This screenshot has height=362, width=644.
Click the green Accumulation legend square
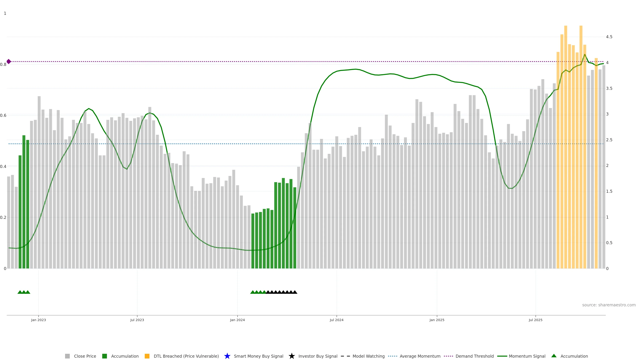tap(104, 356)
